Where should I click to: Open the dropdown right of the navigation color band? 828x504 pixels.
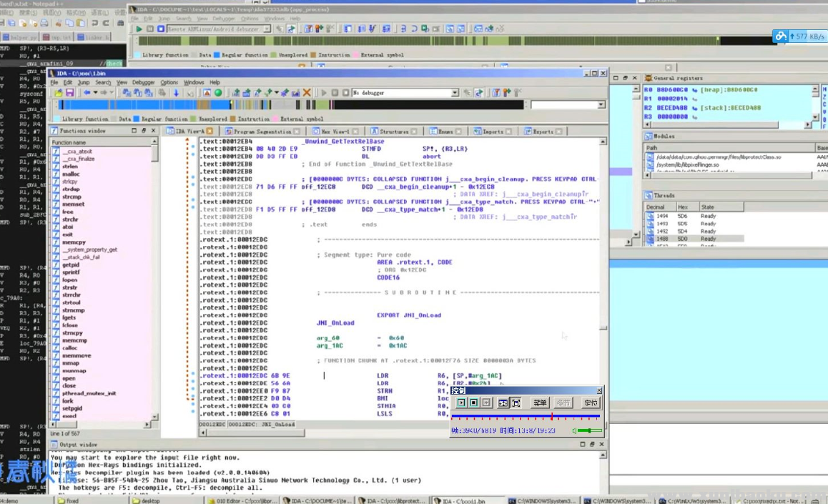point(601,105)
